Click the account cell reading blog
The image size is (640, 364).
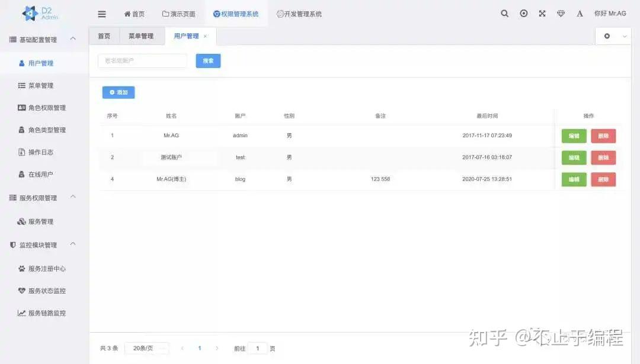pos(240,179)
